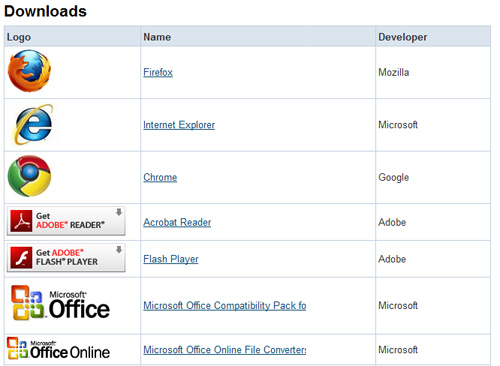Open the Acrobat Reader link
This screenshot has height=366, width=500.
click(x=177, y=222)
